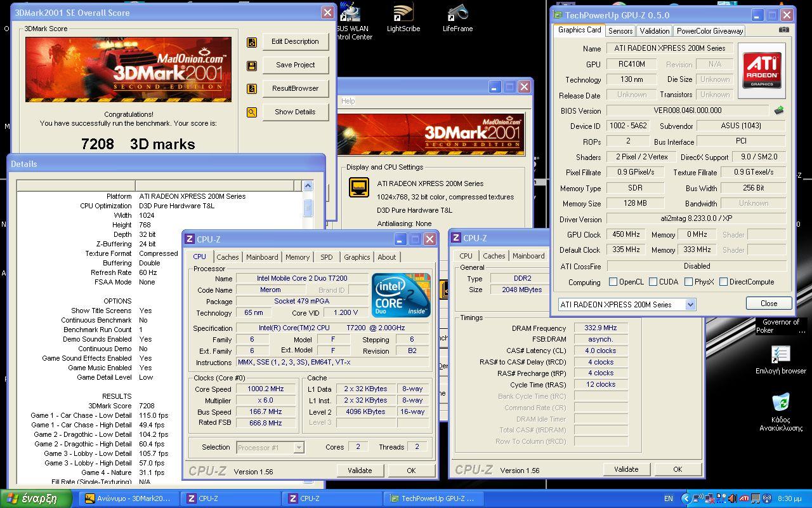Open the Graphics tab in CPU-Z
812x508 pixels.
[357, 257]
